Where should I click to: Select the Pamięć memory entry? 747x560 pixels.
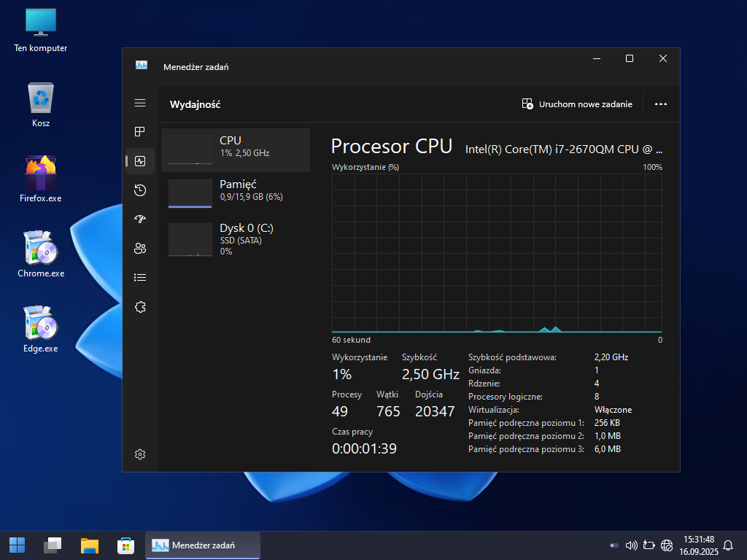[x=236, y=194]
